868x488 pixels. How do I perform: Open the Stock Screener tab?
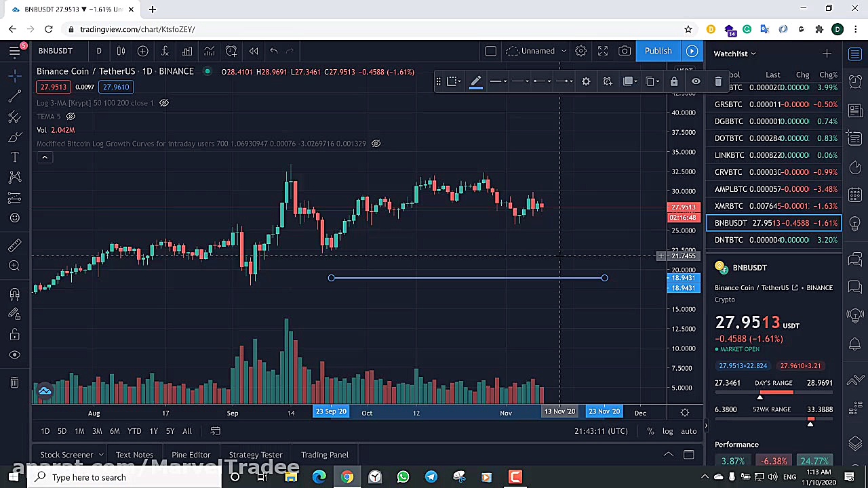click(x=71, y=455)
